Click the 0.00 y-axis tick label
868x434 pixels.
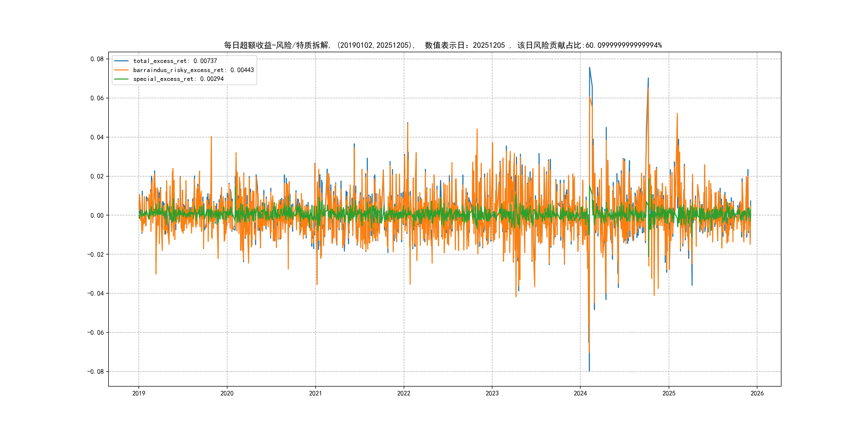point(97,215)
